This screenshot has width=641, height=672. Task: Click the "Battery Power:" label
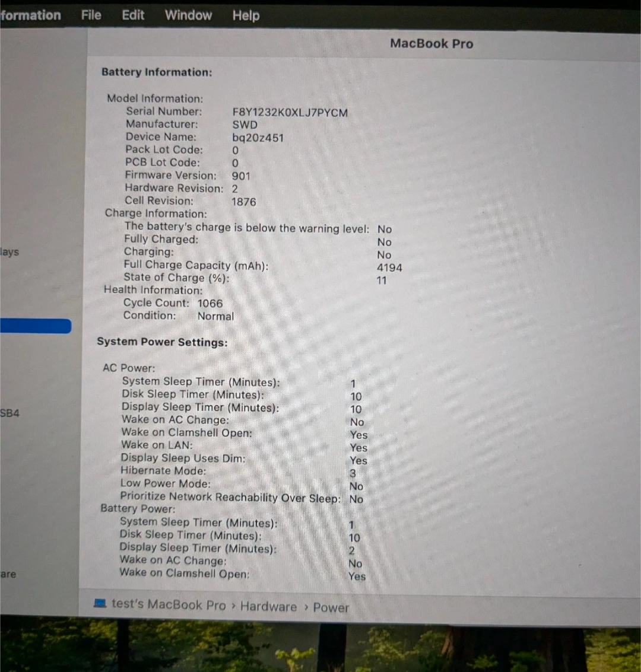coord(138,508)
